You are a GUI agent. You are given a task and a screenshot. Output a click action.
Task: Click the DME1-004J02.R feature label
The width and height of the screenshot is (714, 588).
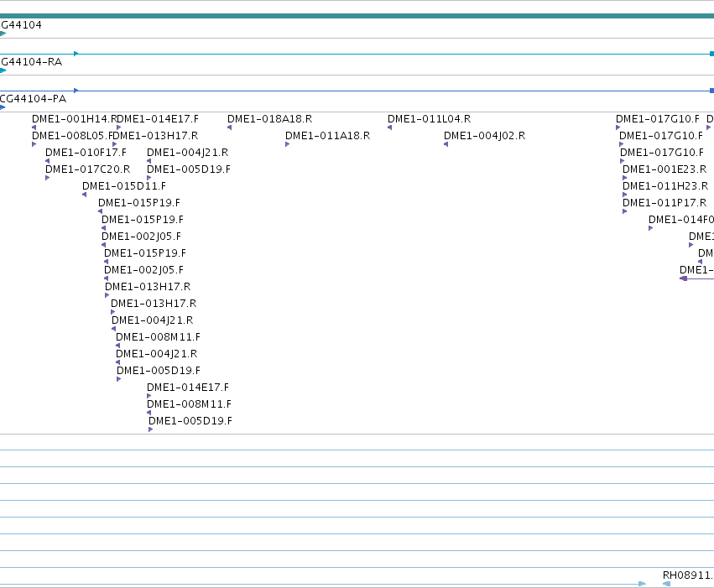click(x=484, y=136)
